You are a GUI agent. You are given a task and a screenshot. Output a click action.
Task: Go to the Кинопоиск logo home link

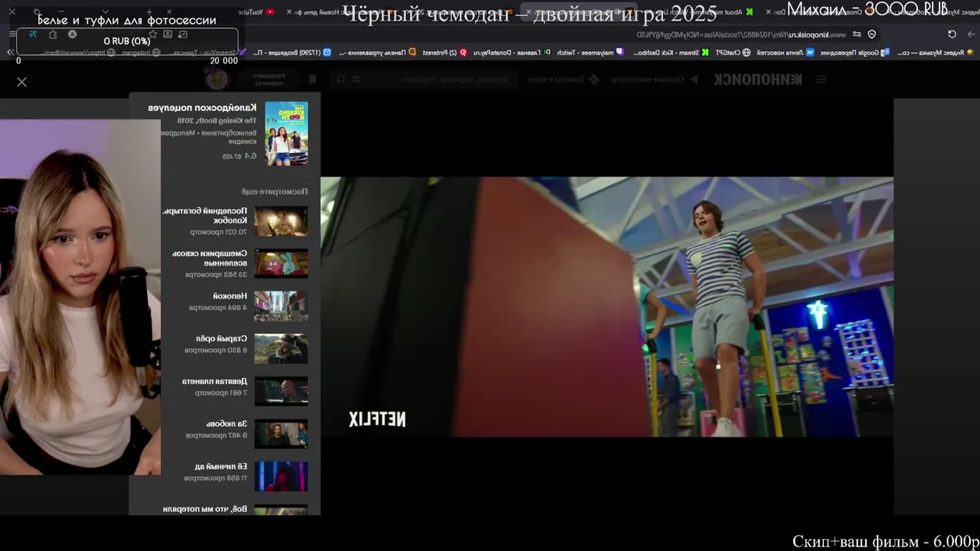758,80
